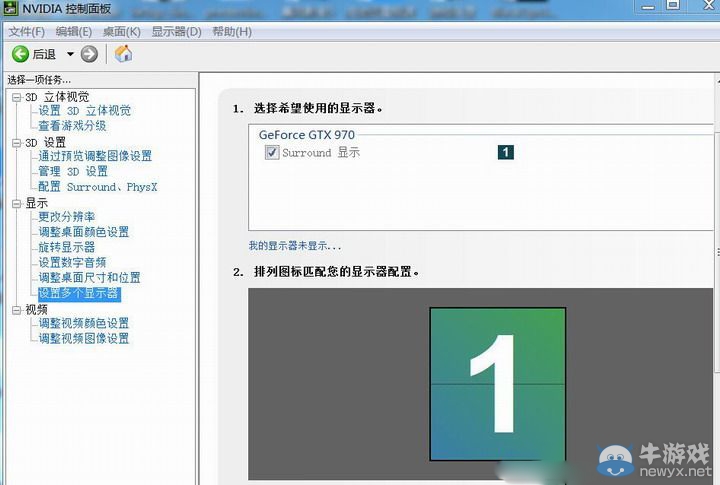Open 旋转显示器 task

tap(67, 247)
